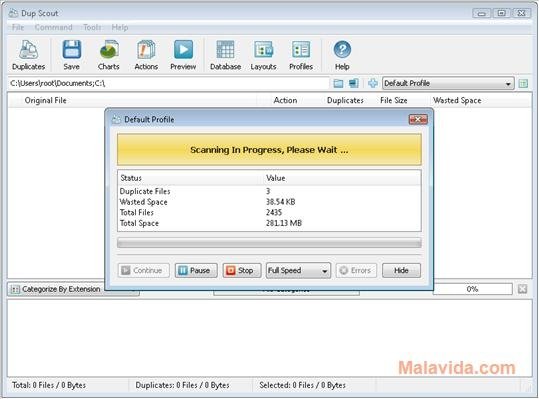This screenshot has width=539, height=399.
Task: Open the Charts toolbar icon
Action: point(109,49)
